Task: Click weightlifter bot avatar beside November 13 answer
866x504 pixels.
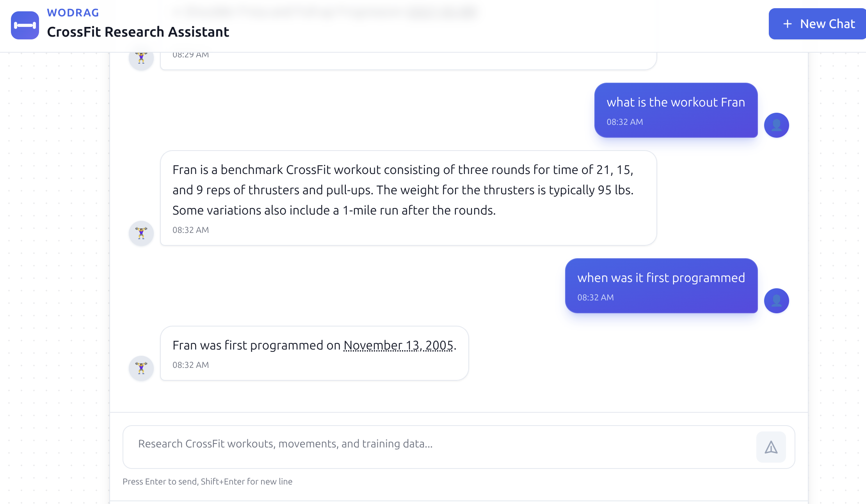Action: point(141,368)
